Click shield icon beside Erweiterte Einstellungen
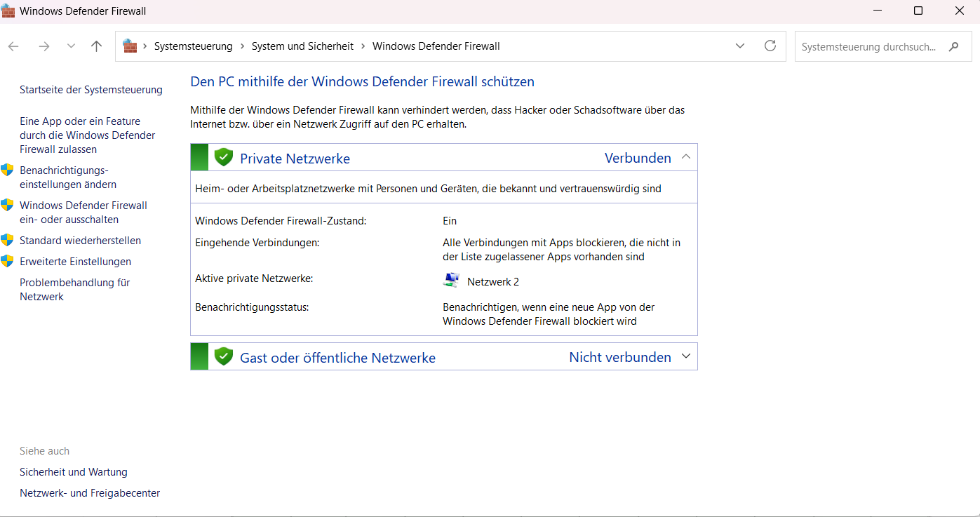 coord(7,261)
